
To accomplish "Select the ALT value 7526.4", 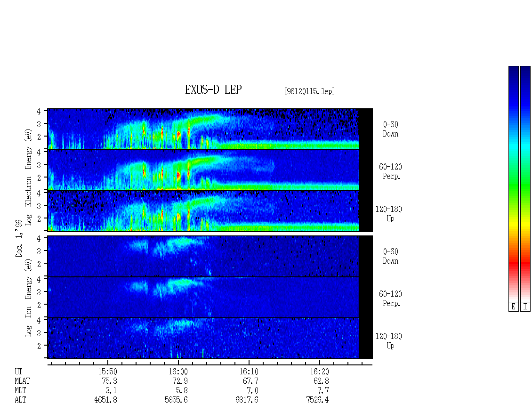I will (318, 400).
